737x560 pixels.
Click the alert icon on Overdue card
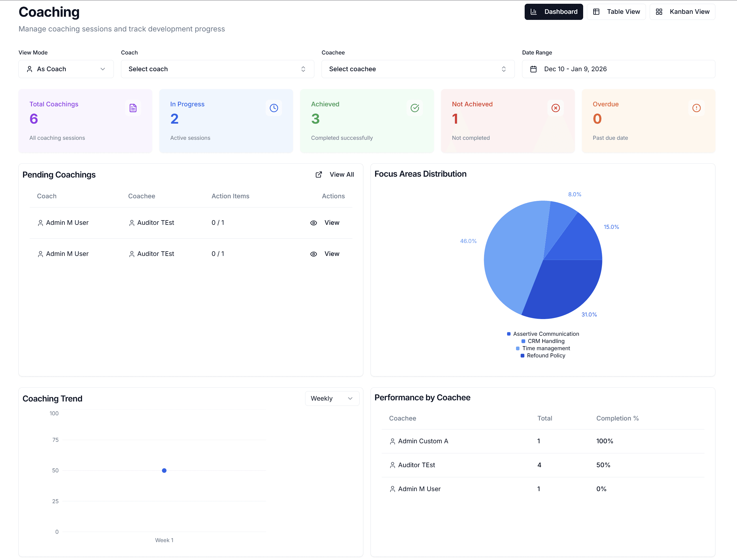(696, 108)
